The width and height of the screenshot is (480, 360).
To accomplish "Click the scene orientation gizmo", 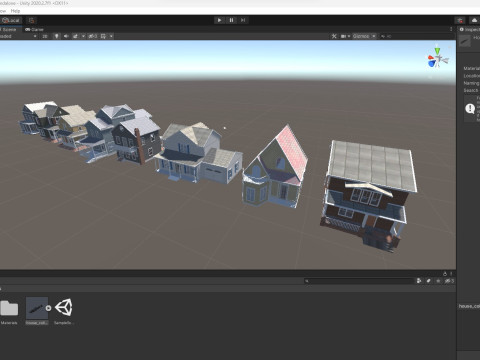I will coord(438,58).
